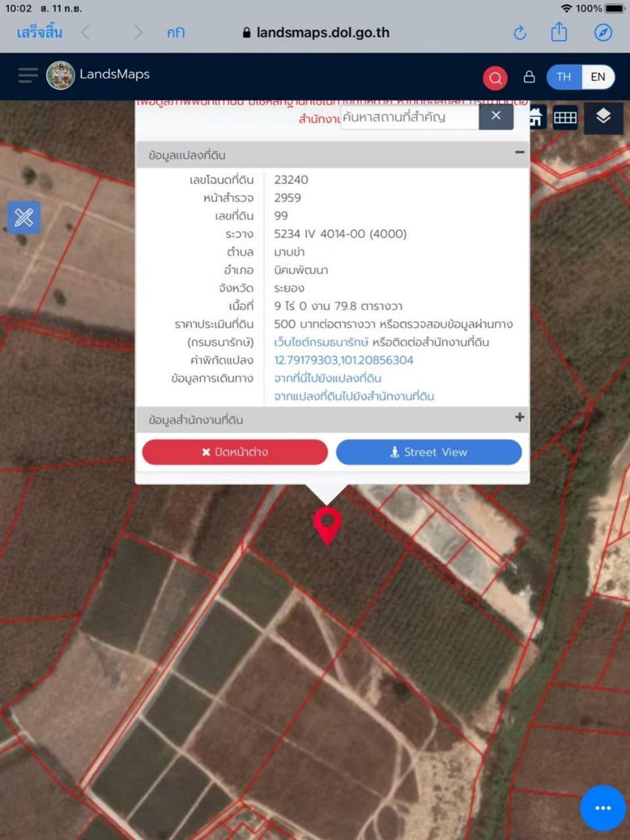Clear the place search with X button
Image resolution: width=630 pixels, height=840 pixels.
496,116
